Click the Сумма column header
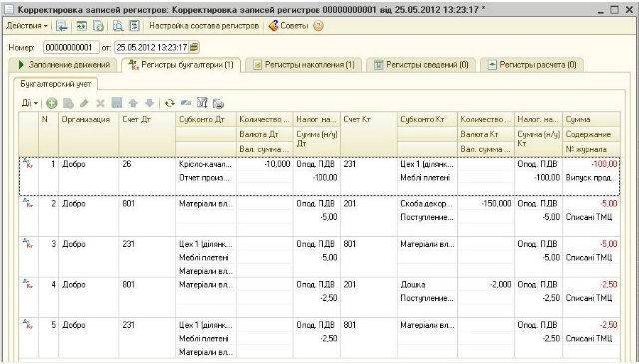The width and height of the screenshot is (639, 364). coord(591,120)
